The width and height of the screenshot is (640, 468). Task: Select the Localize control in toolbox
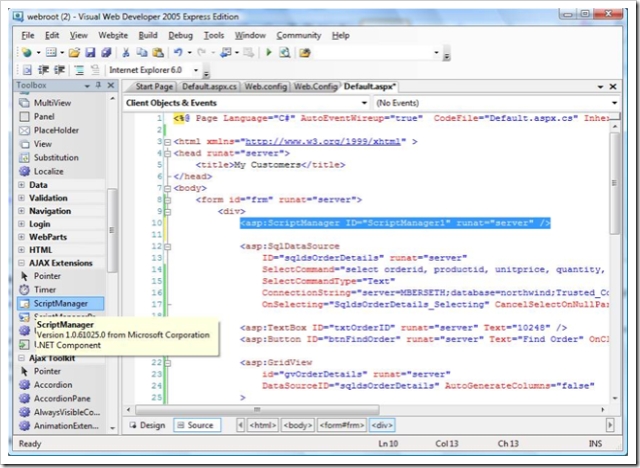coord(60,171)
